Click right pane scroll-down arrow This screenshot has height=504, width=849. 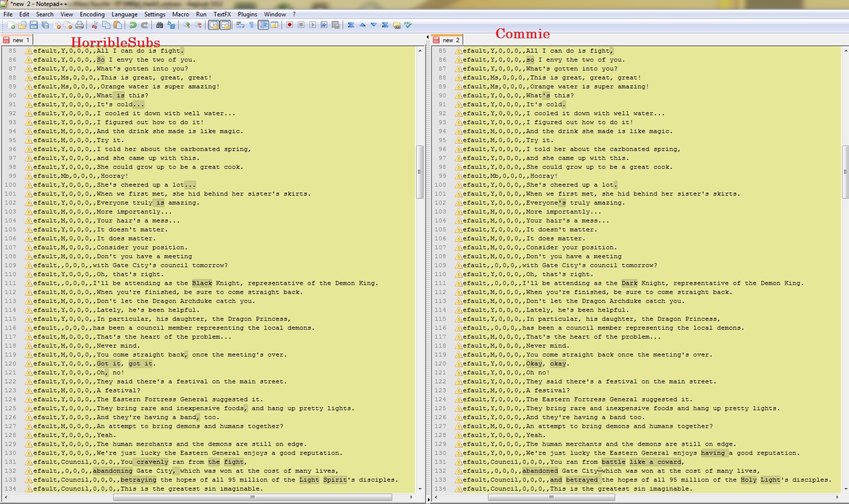[x=845, y=489]
